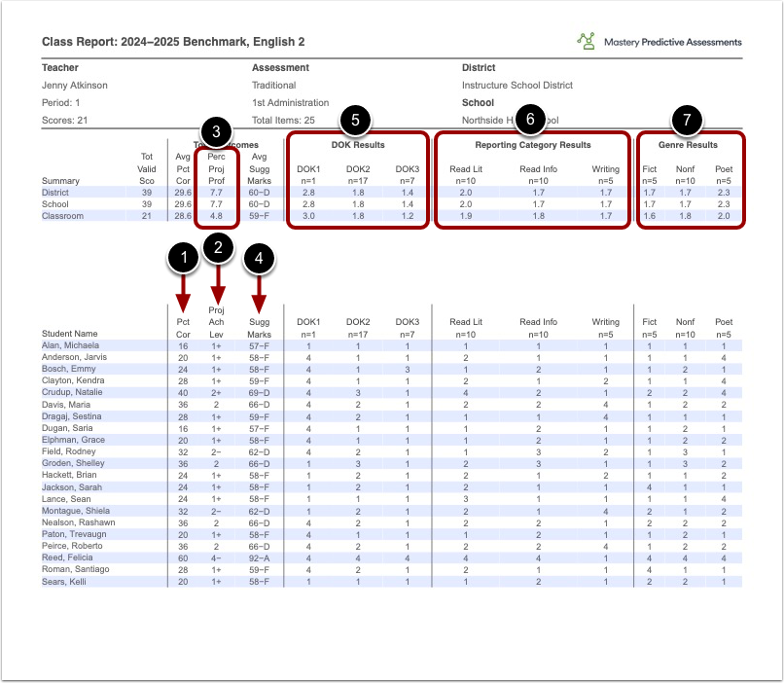Select the Genre Results section header
This screenshot has width=784, height=683.
coord(691,146)
